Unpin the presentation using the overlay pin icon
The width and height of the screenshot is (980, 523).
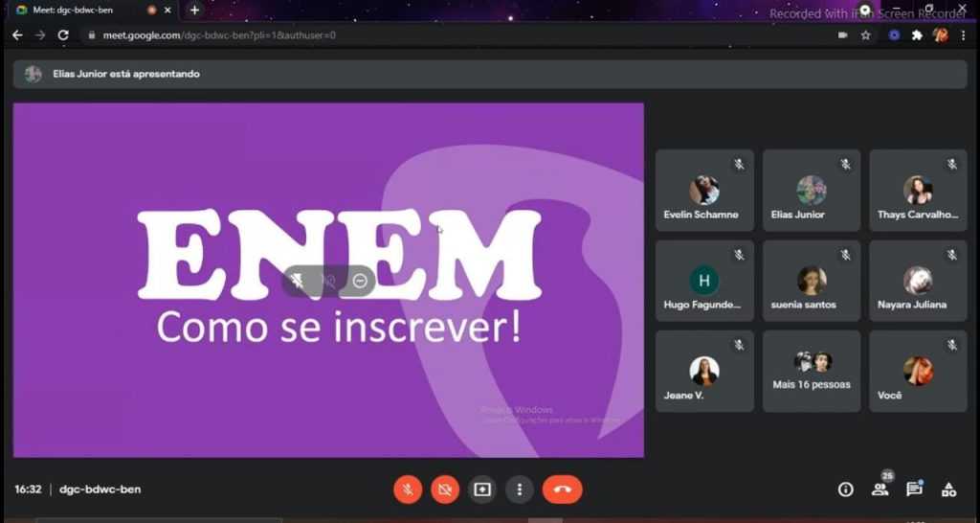coord(298,281)
